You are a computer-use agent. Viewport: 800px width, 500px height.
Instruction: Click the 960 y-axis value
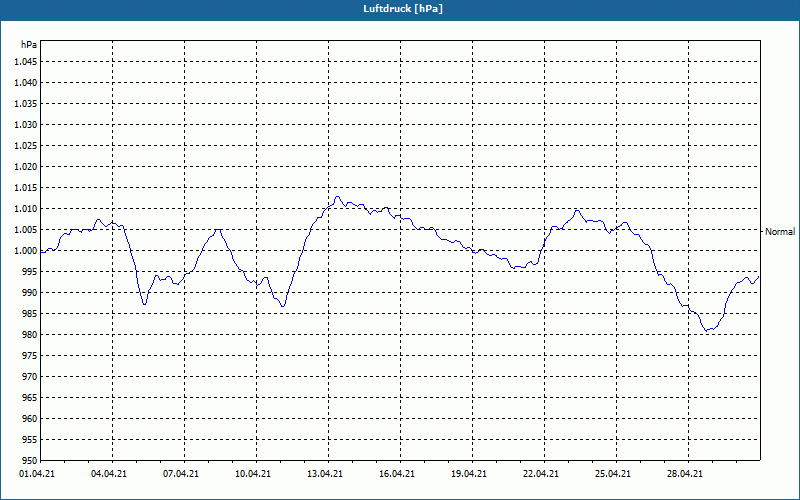click(30, 418)
